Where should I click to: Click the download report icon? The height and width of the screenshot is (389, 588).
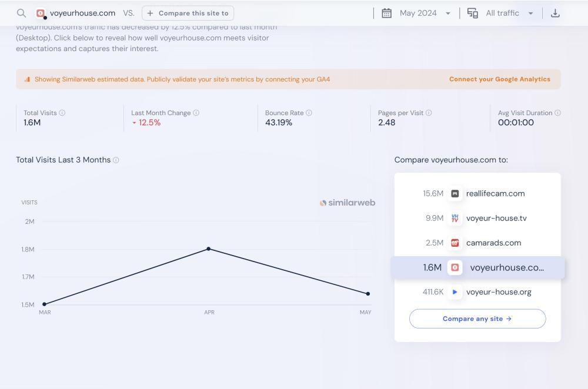[x=555, y=13]
